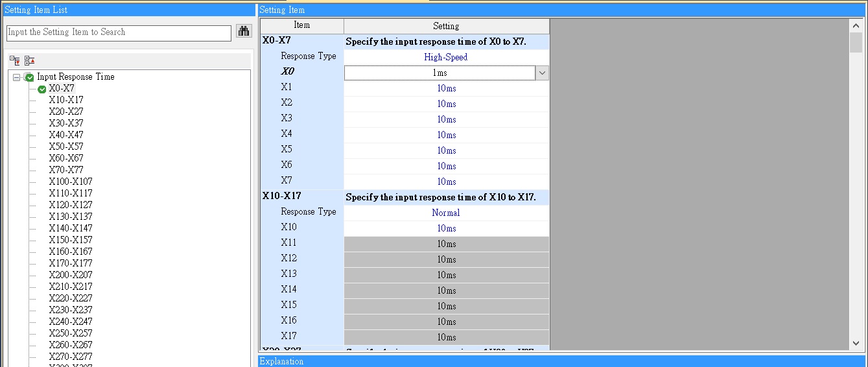Select X100-X107 in the setting tree
Screen dimensions: 868x367
(x=71, y=182)
